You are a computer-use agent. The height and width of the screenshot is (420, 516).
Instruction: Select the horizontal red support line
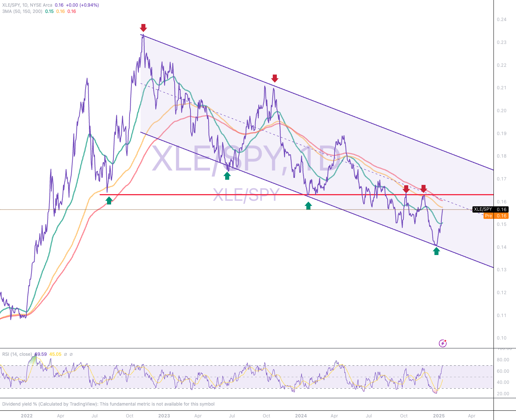pyautogui.click(x=297, y=194)
